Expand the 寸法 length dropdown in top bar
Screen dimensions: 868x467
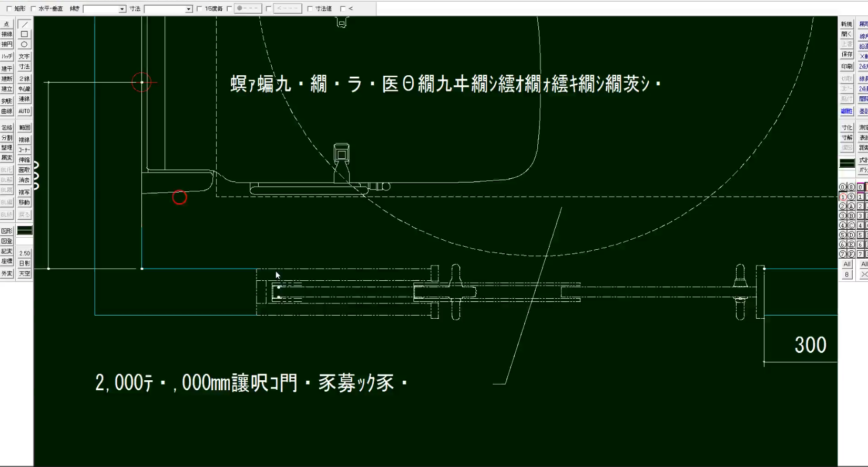[189, 9]
